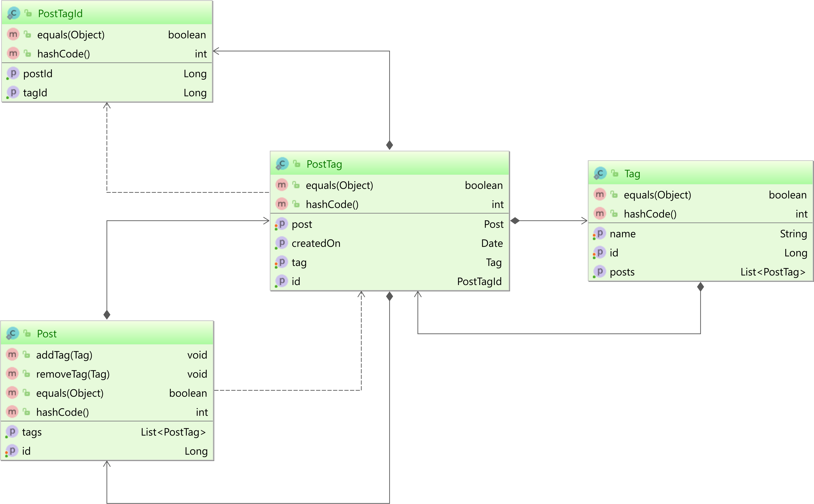The height and width of the screenshot is (504, 814).
Task: Click property icon next to posts field
Action: pyautogui.click(x=599, y=272)
